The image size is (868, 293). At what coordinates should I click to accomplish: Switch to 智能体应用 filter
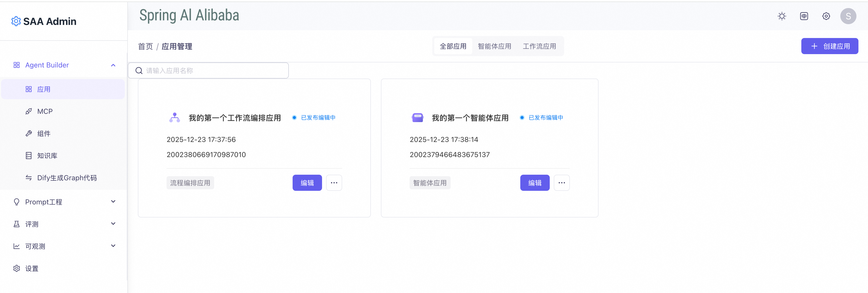click(494, 46)
